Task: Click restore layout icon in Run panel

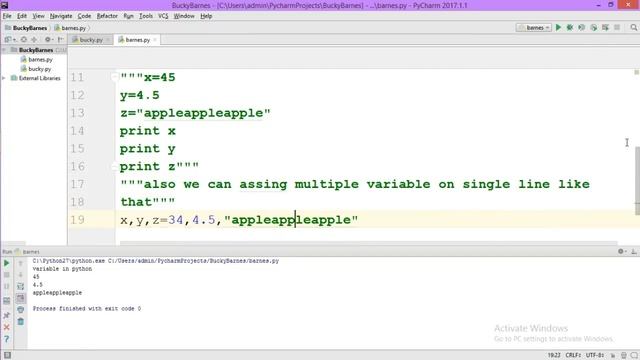Action: (x=7, y=301)
